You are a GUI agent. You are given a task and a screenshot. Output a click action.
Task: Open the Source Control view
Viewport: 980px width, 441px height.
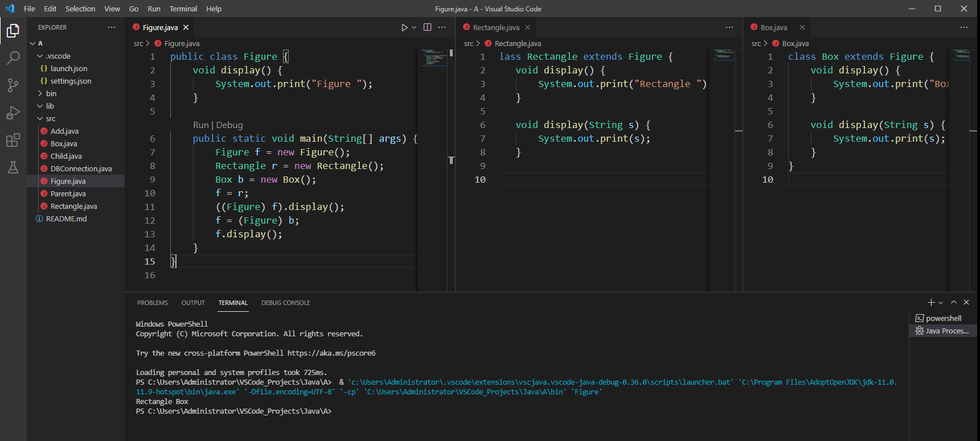13,85
